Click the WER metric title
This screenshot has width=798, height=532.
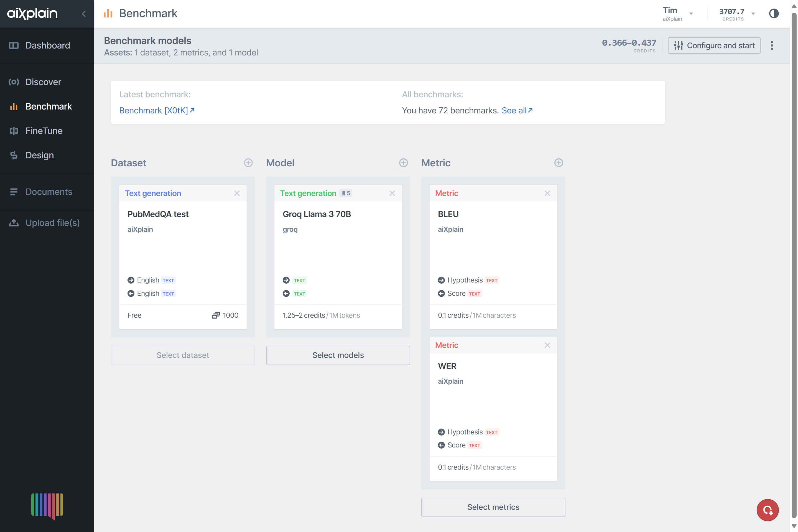[447, 366]
